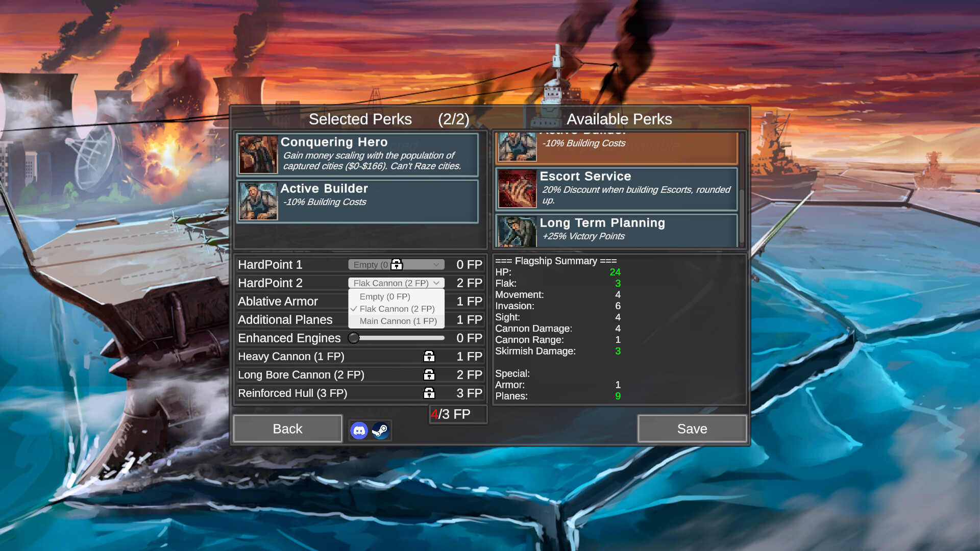
Task: Click the Heavy Cannon (1 FP) row
Action: (360, 356)
